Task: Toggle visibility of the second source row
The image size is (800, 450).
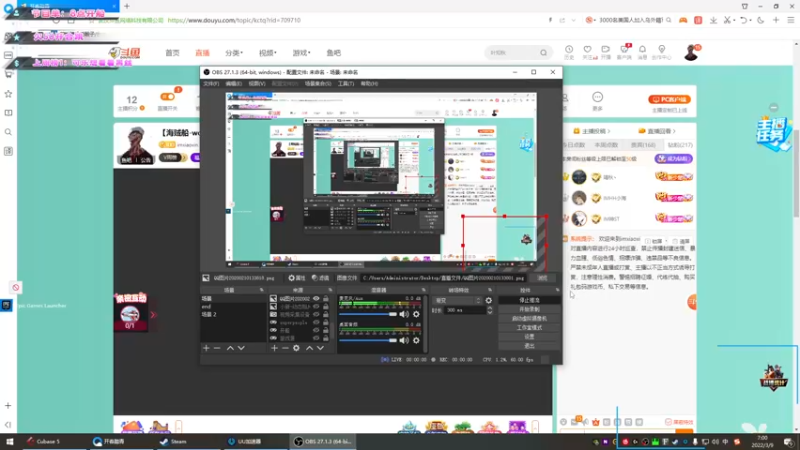Action: click(x=316, y=307)
